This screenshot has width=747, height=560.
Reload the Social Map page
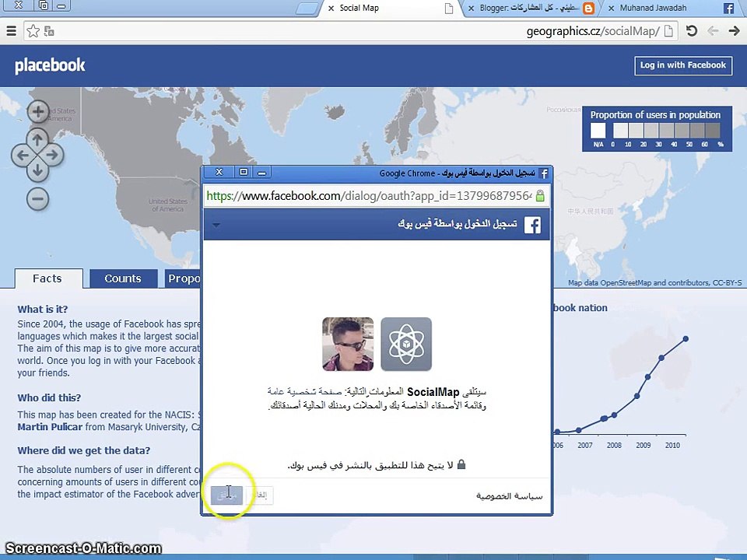(x=691, y=31)
